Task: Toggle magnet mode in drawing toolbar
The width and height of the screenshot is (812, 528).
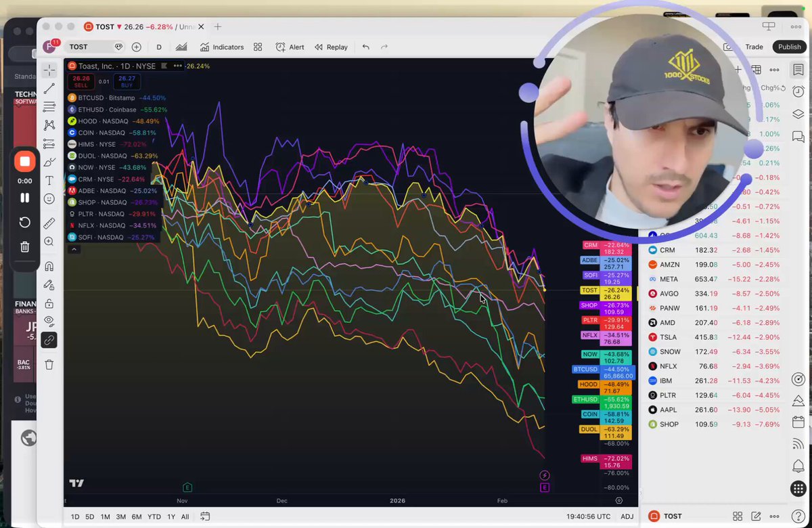Action: coord(49,266)
